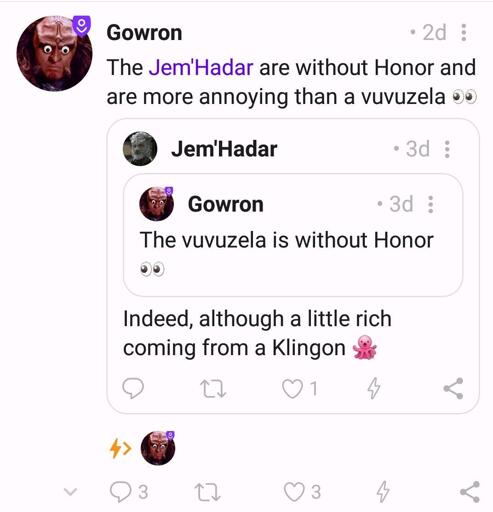This screenshot has height=512, width=493.
Task: Zap the main Gowron post
Action: (382, 491)
